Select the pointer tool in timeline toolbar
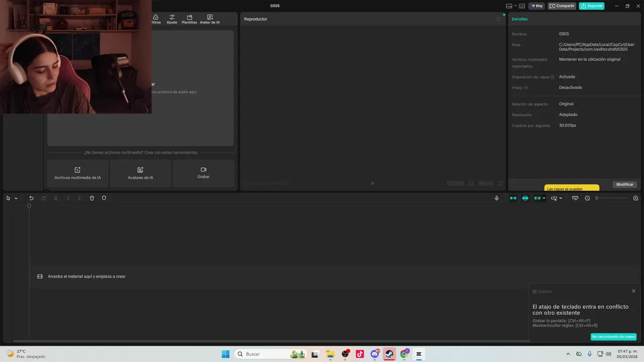Screen dimensions: 644x362 click(8, 198)
